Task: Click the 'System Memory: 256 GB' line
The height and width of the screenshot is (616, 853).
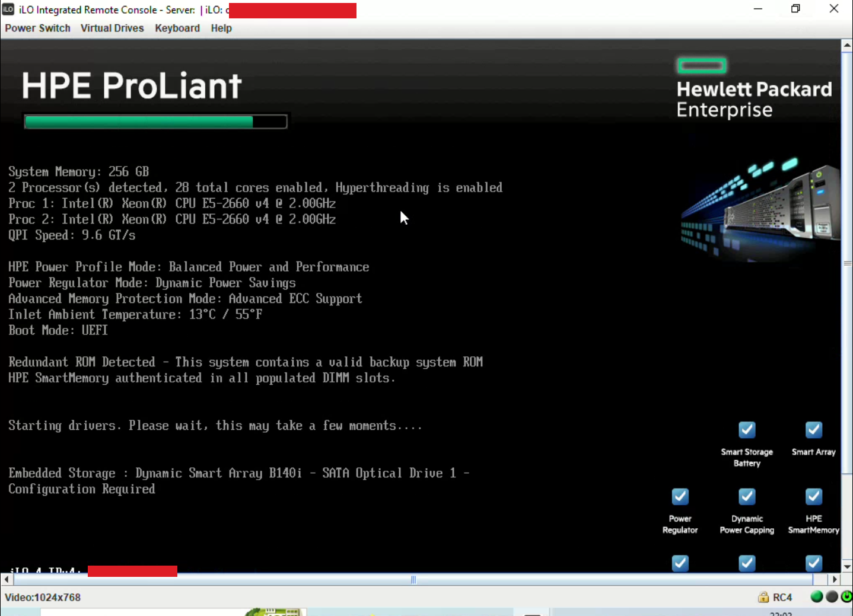Action: point(78,172)
